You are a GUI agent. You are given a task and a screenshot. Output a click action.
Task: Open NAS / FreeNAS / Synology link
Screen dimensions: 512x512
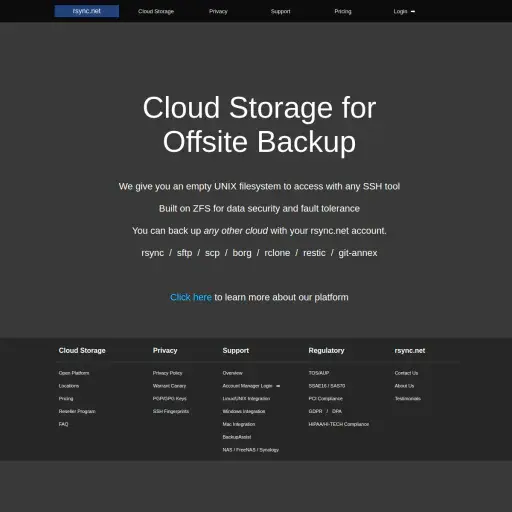point(251,450)
